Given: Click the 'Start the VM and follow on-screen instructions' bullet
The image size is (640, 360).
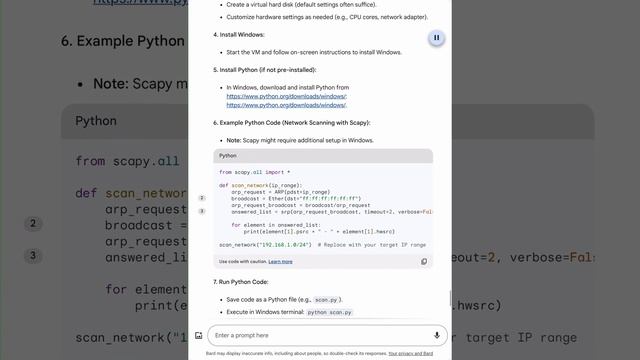Looking at the screenshot, I should click(314, 52).
